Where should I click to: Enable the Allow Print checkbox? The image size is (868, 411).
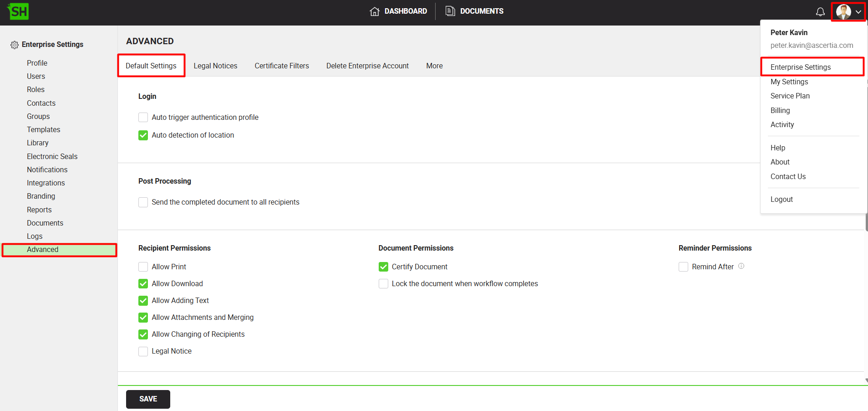pos(143,267)
